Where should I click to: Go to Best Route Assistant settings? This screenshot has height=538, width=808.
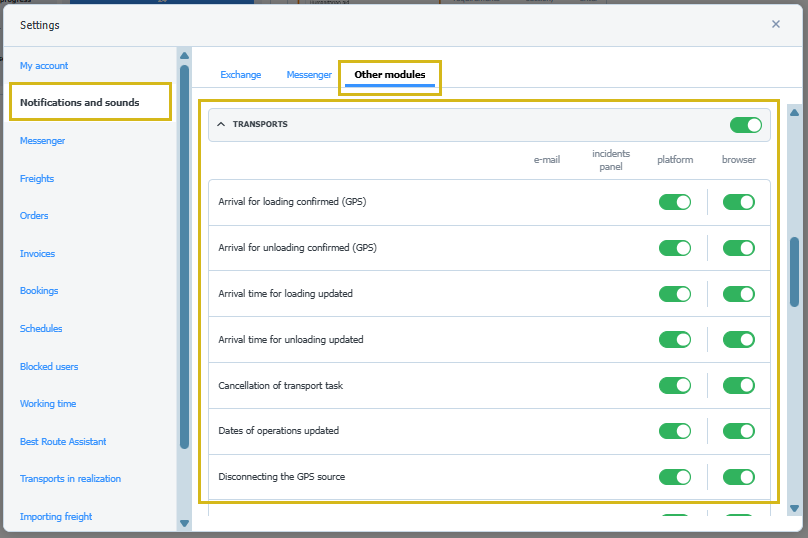[63, 442]
